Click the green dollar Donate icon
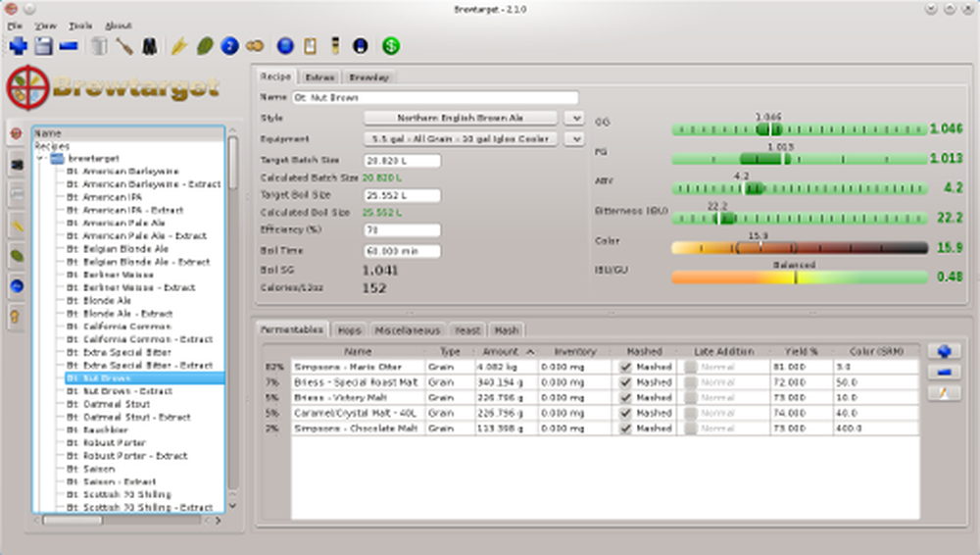This screenshot has height=555, width=980. click(391, 46)
